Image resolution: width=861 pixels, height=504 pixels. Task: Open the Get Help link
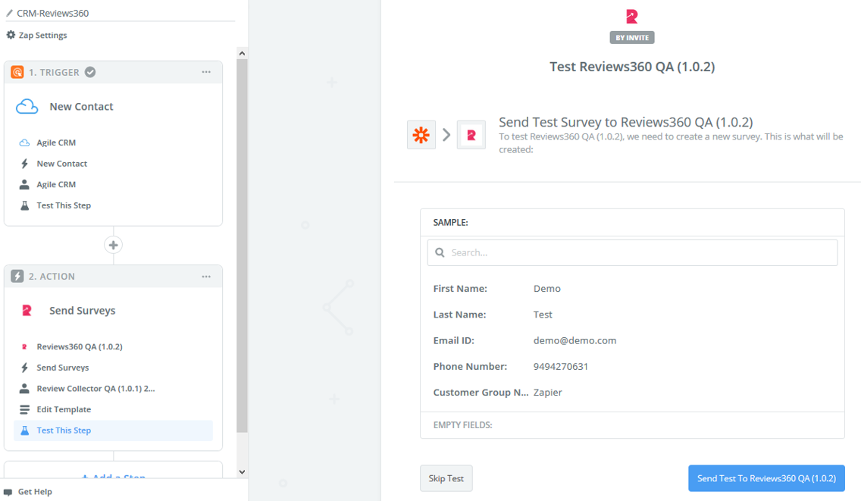(x=35, y=492)
